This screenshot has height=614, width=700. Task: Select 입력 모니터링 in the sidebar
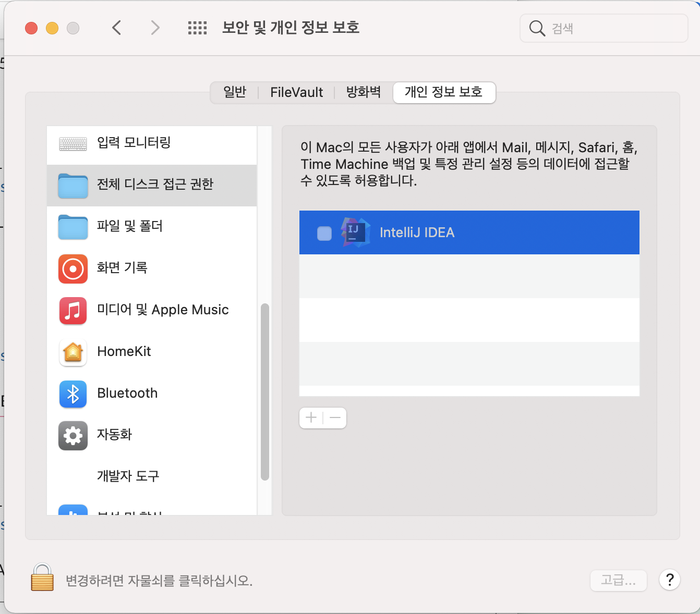(x=152, y=144)
